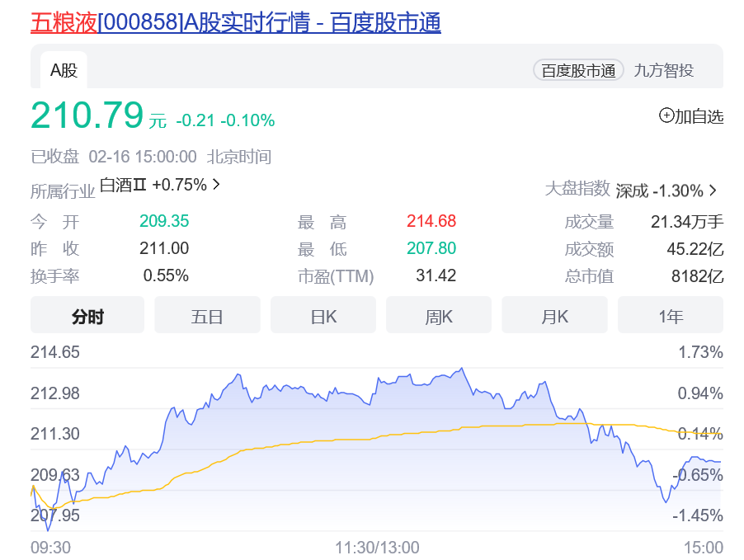Add stock via 加自选 text

[699, 116]
